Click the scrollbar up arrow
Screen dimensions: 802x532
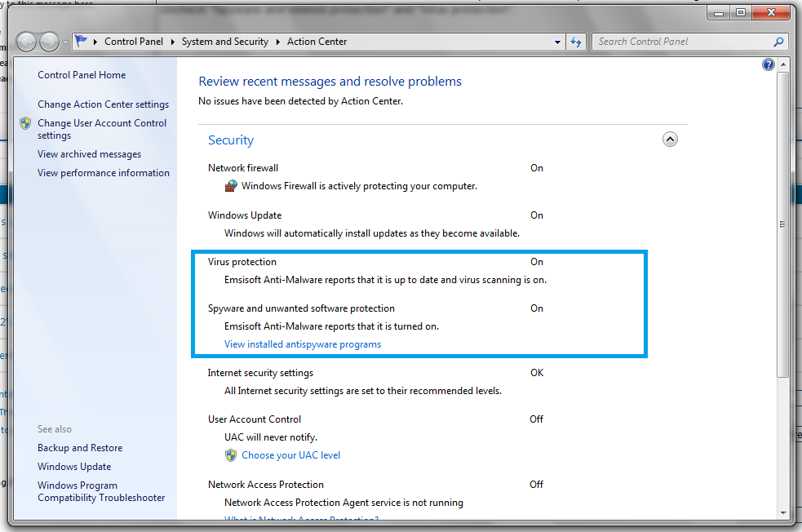pos(783,64)
